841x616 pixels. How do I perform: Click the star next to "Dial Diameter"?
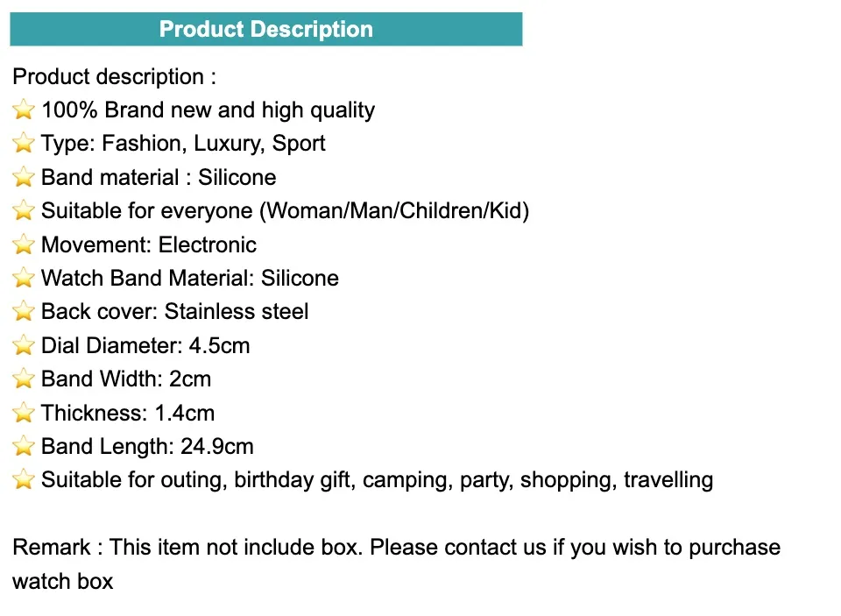pos(24,346)
